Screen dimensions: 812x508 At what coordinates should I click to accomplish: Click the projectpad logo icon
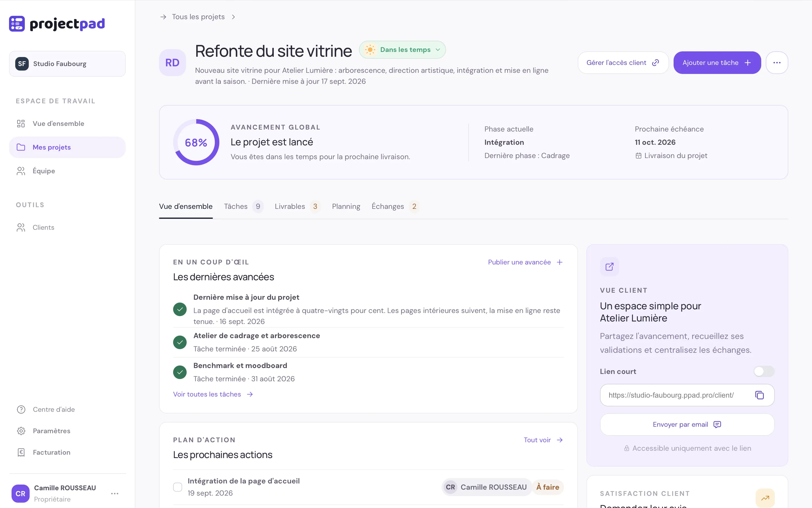(17, 23)
